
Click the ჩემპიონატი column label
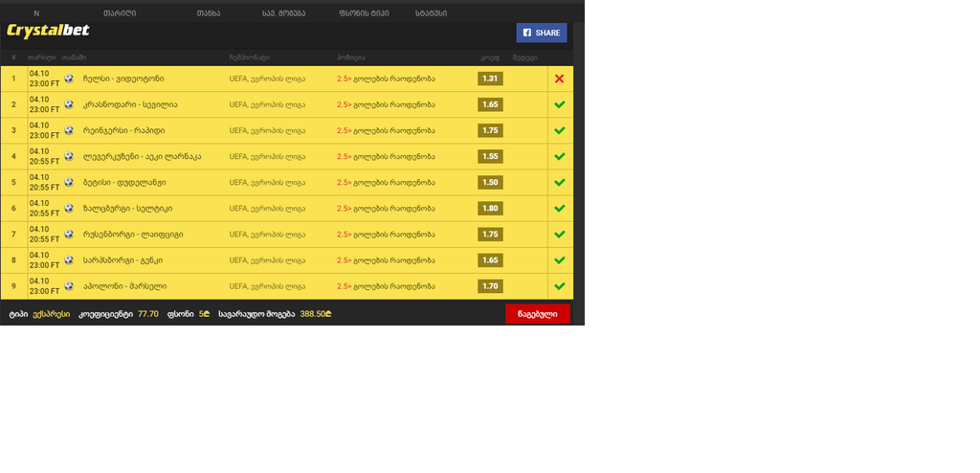250,57
